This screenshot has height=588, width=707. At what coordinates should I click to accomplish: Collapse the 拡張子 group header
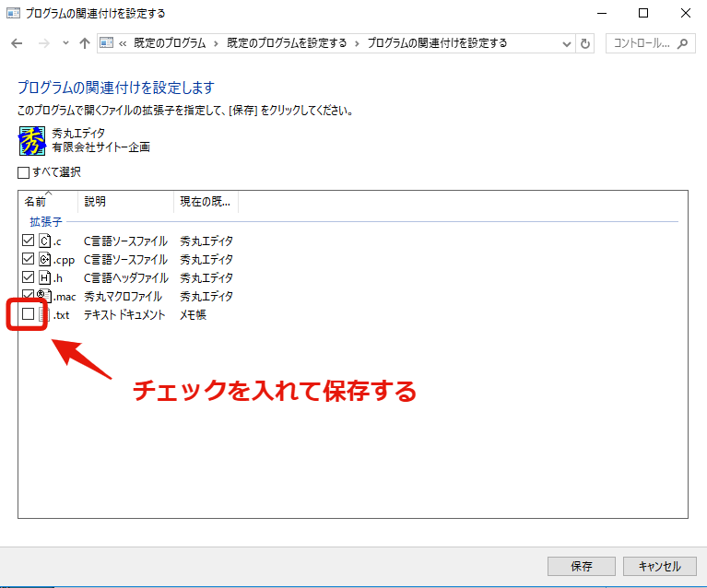[46, 222]
